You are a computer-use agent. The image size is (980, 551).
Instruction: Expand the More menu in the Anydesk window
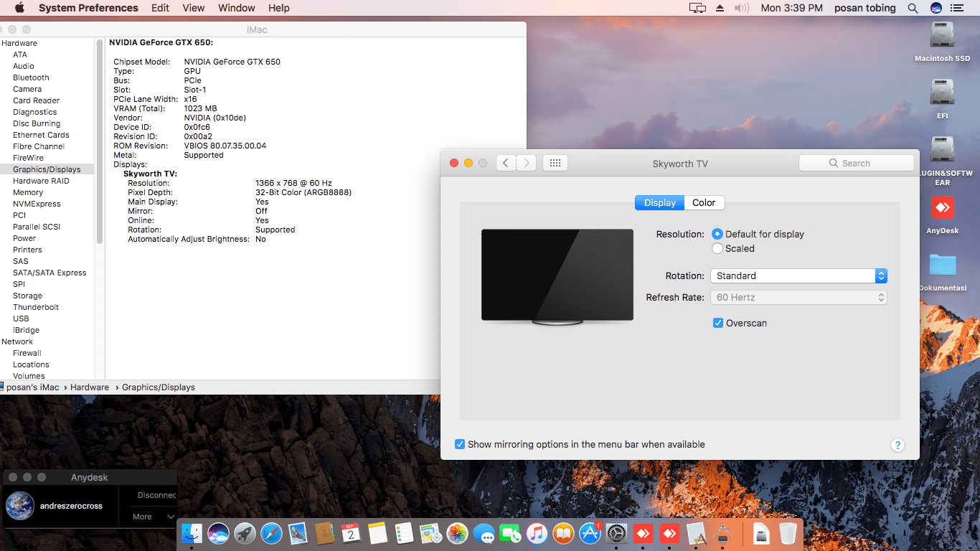[x=154, y=517]
